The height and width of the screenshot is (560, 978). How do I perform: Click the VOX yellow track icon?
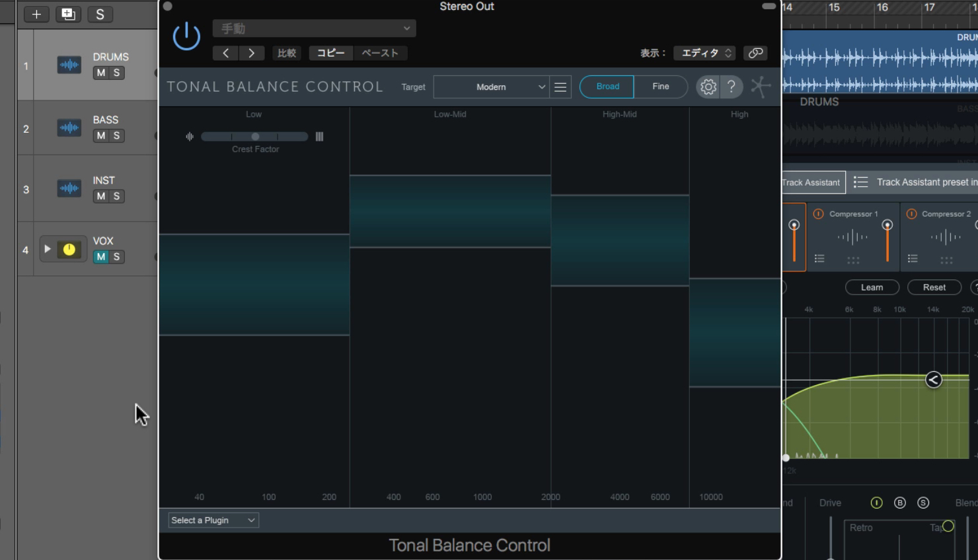tap(69, 249)
